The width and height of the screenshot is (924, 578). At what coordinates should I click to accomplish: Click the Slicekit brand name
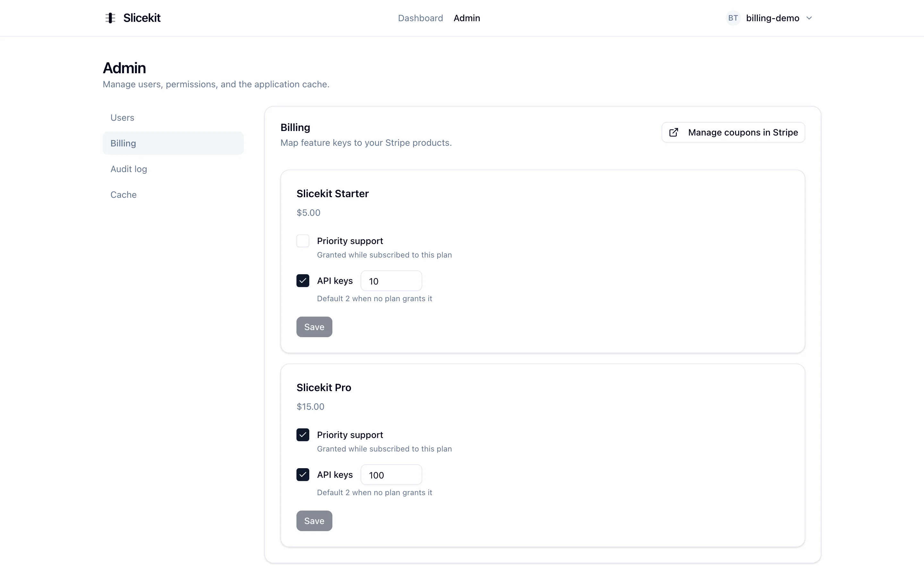pyautogui.click(x=142, y=18)
